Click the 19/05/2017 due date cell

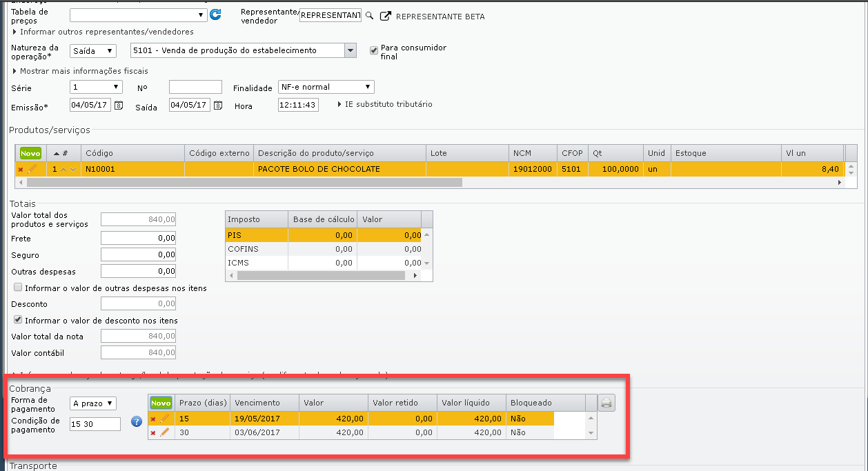pos(264,419)
